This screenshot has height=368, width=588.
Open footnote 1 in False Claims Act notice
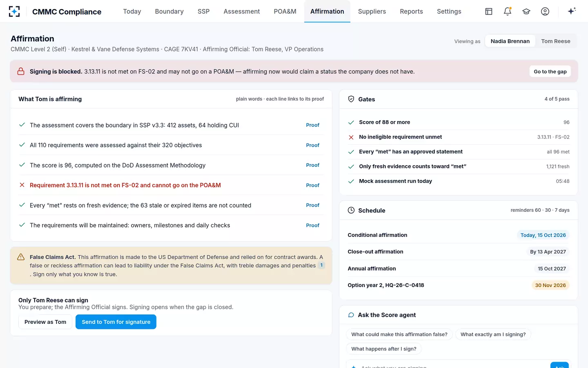321,265
